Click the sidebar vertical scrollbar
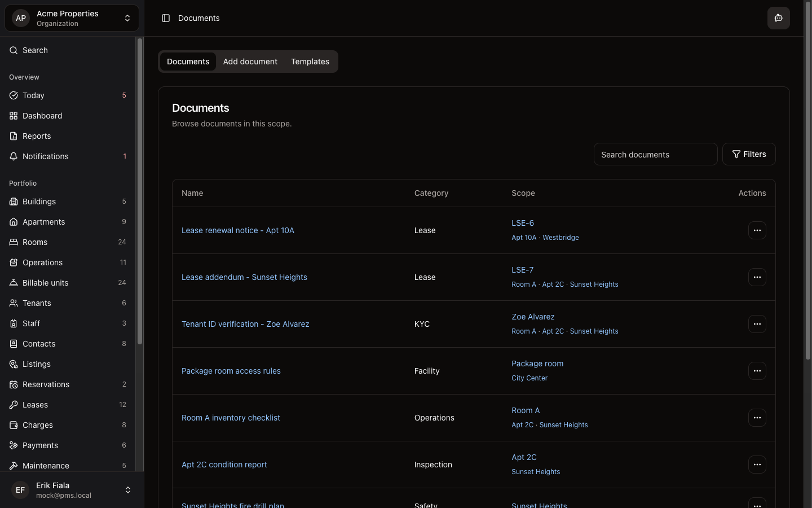The width and height of the screenshot is (812, 508). point(140,192)
